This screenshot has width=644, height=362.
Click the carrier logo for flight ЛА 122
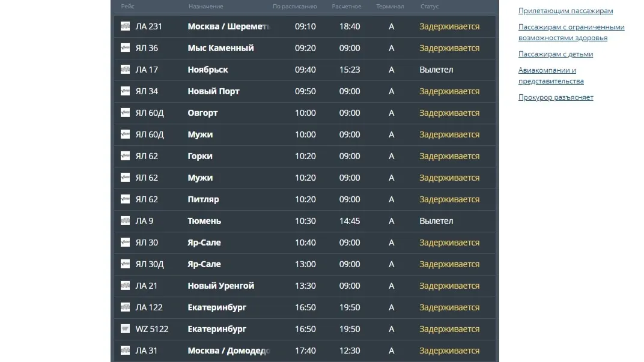[x=125, y=307]
